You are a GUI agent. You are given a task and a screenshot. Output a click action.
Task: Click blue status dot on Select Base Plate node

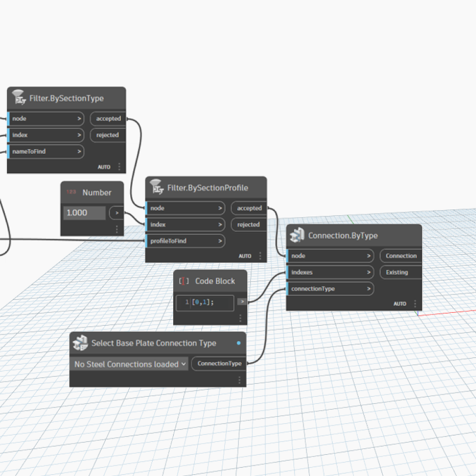click(x=239, y=343)
